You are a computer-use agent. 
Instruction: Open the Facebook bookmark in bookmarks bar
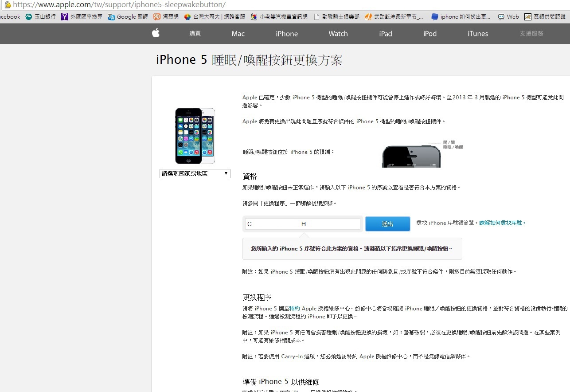pos(10,17)
